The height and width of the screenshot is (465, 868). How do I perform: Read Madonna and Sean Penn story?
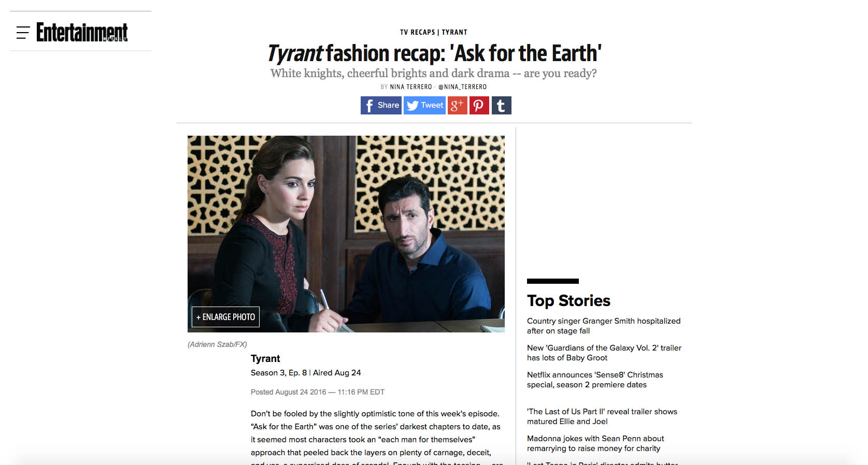click(x=595, y=443)
